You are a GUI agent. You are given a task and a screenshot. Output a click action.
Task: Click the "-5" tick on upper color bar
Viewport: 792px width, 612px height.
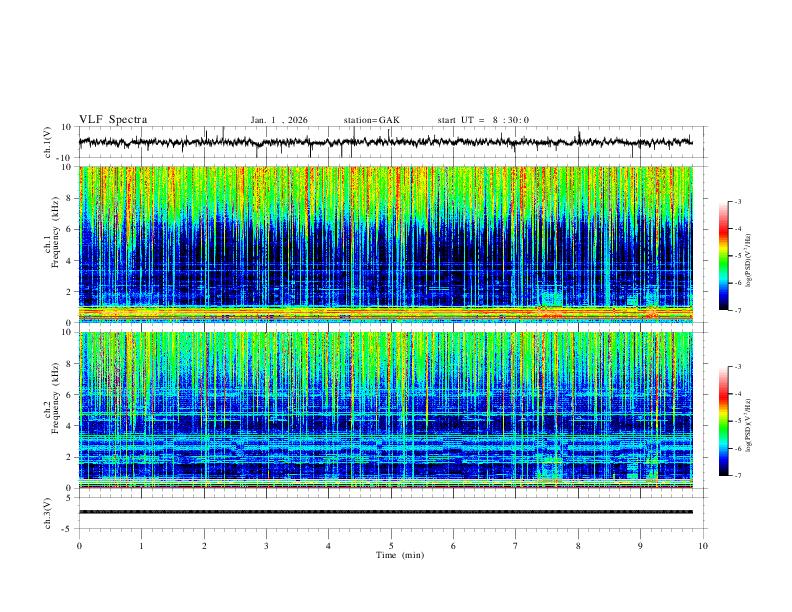coord(738,256)
